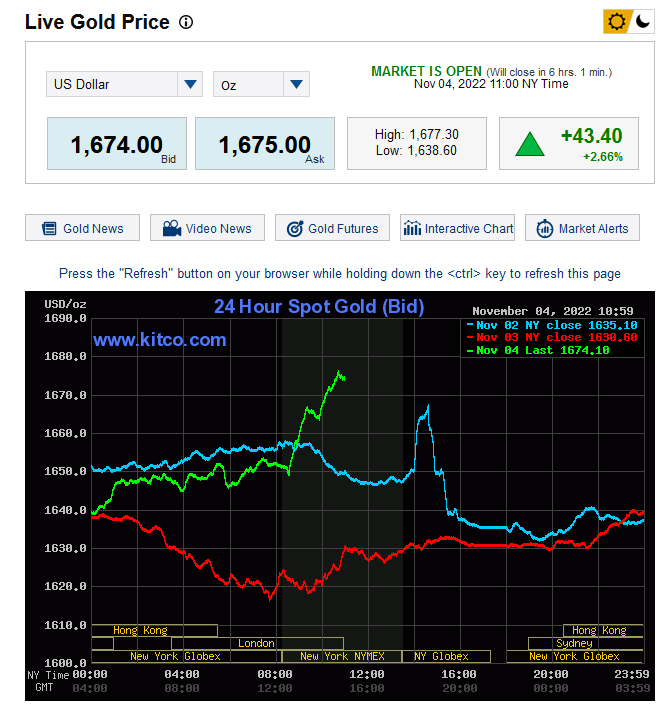Click November 04, 2022 10:59 chart timestamp
The height and width of the screenshot is (705, 665).
(x=553, y=311)
